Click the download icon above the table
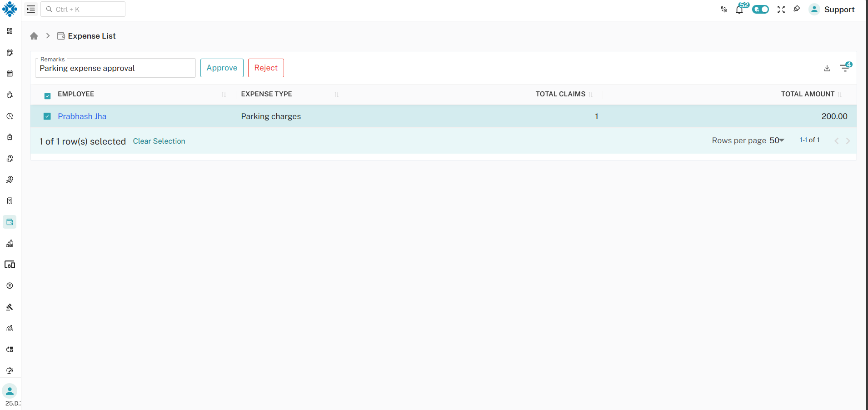Viewport: 868px width, 410px height. (x=827, y=68)
